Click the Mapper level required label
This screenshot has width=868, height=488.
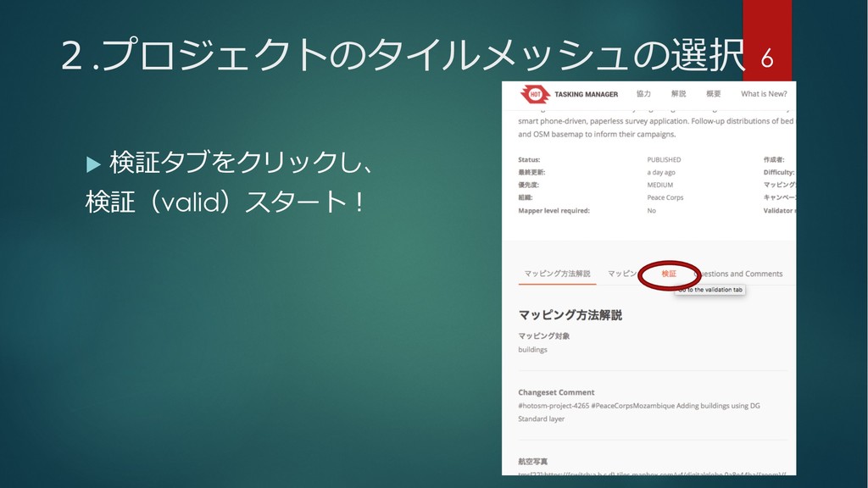[x=554, y=210]
